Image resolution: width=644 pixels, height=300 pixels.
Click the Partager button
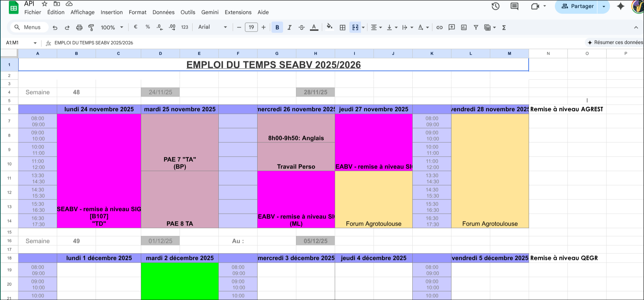point(577,6)
